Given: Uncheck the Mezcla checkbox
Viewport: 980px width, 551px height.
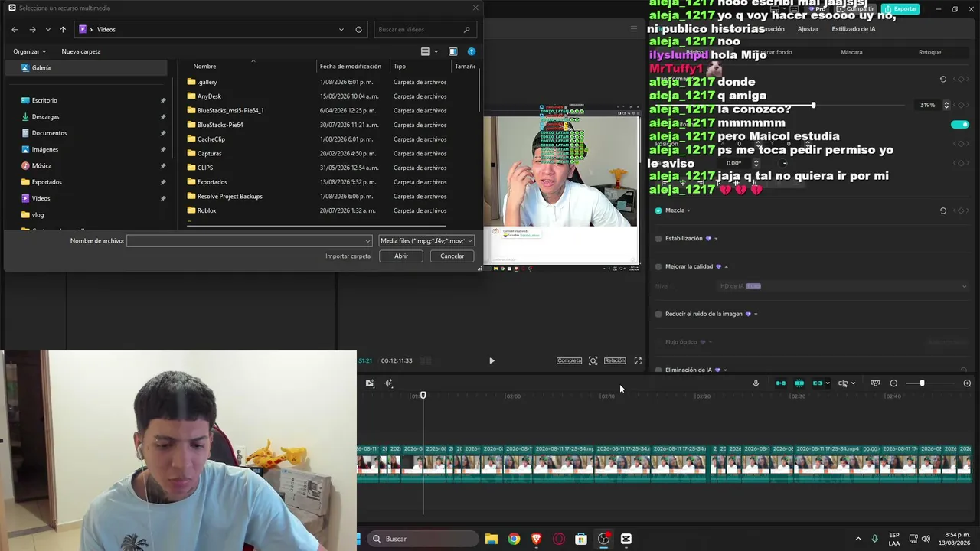Looking at the screenshot, I should [x=658, y=210].
